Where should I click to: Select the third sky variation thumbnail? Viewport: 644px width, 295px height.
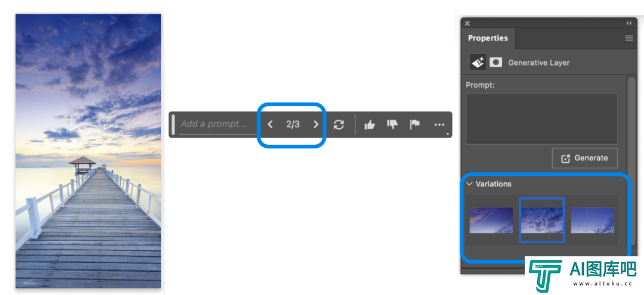coord(593,221)
